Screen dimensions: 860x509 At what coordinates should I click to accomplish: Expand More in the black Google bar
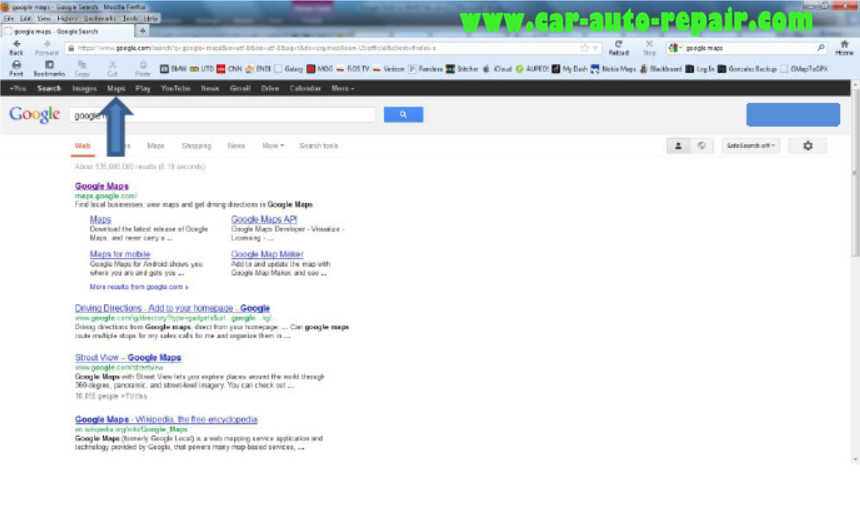click(x=342, y=88)
